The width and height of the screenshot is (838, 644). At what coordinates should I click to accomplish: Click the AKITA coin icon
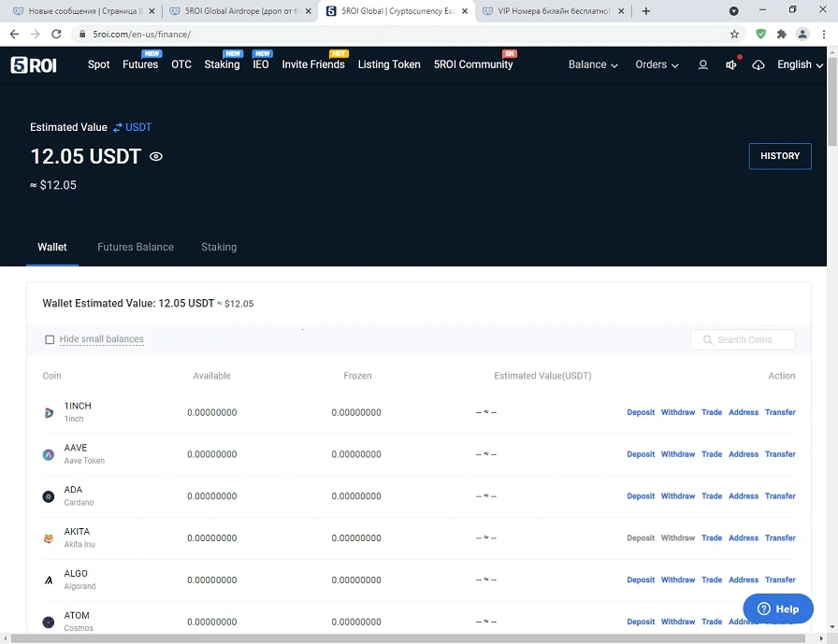pyautogui.click(x=49, y=538)
